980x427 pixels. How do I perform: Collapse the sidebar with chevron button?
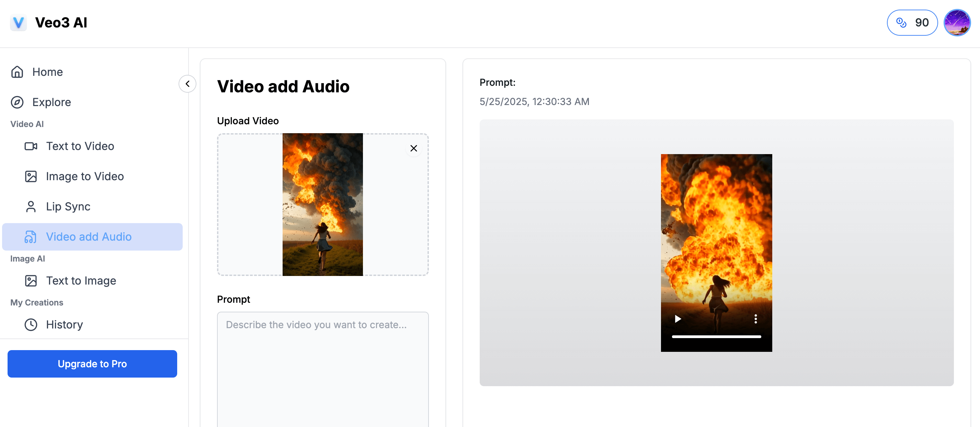pyautogui.click(x=187, y=84)
